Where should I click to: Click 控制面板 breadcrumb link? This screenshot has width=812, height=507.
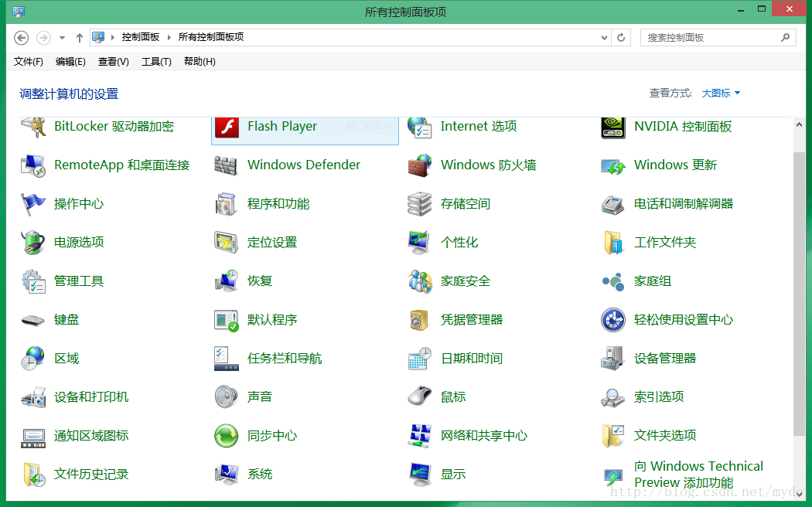(140, 37)
